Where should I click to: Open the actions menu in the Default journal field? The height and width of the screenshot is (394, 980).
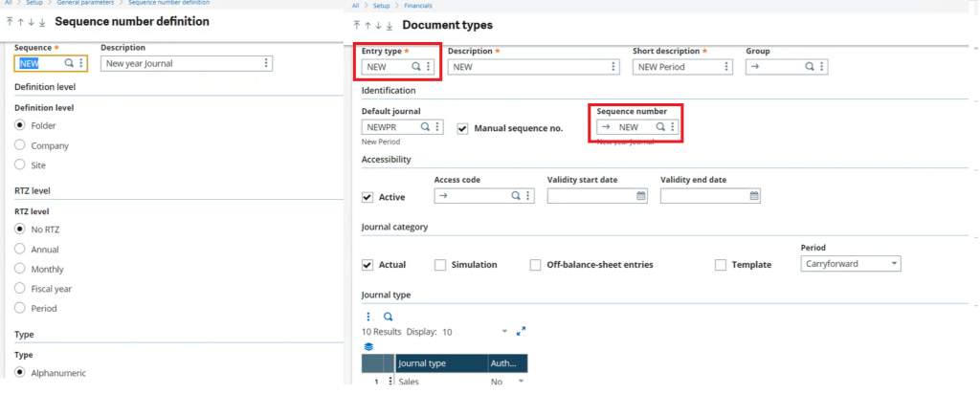(x=436, y=127)
